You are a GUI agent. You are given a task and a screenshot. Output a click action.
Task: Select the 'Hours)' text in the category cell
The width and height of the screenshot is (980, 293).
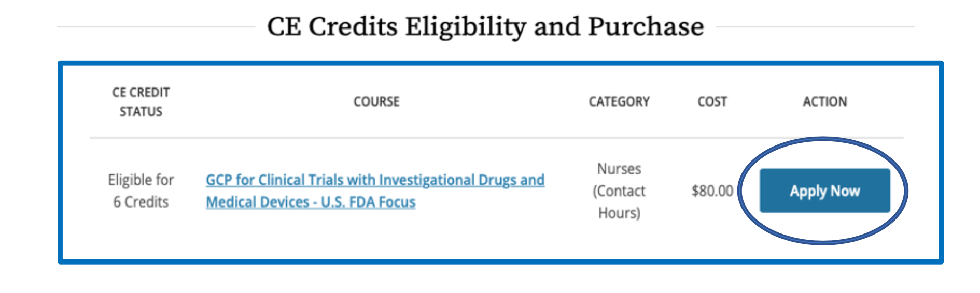coord(619,213)
